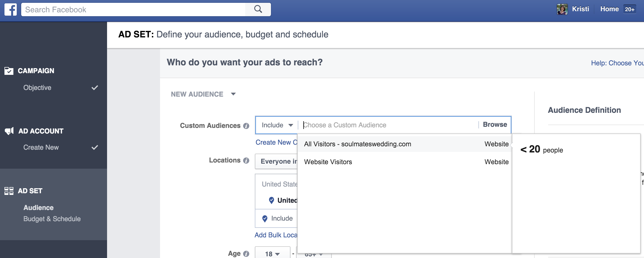Open the Custom Audiences info tooltip
This screenshot has height=258, width=644.
[246, 126]
